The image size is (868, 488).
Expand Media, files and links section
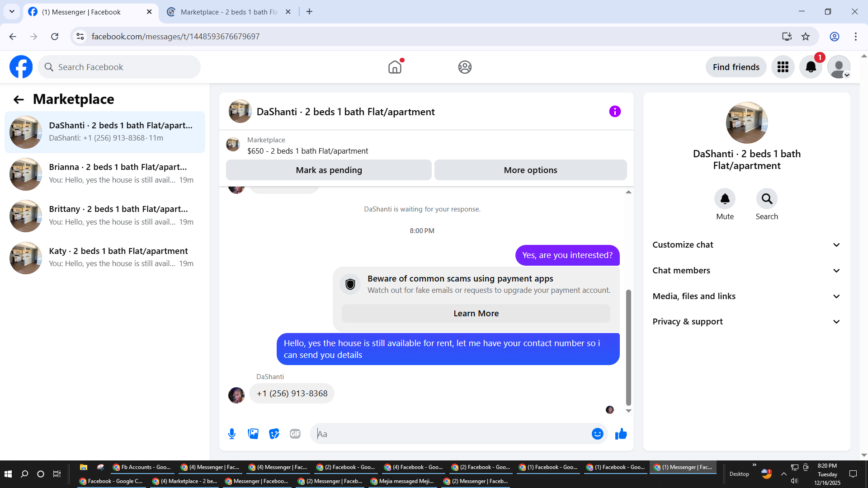(x=746, y=296)
